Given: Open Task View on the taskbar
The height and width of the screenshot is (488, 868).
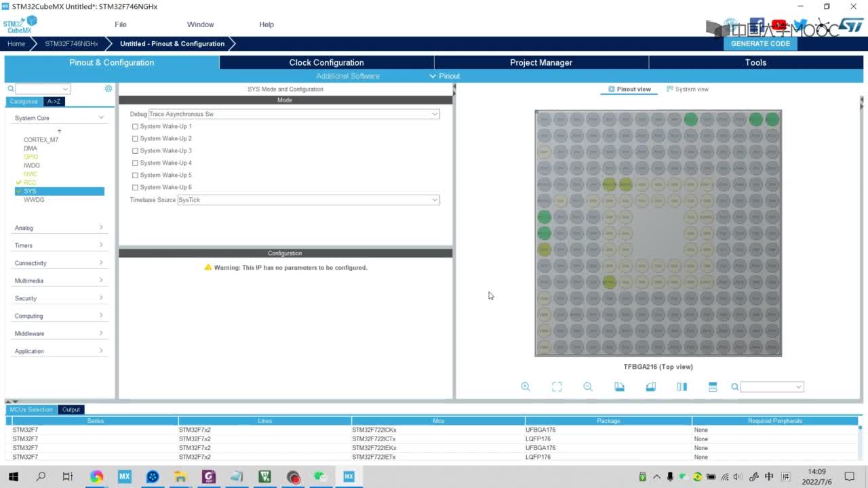Looking at the screenshot, I should (68, 476).
